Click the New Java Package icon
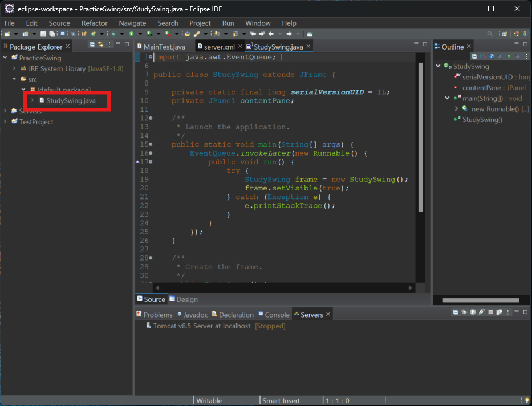532x406 pixels. click(x=84, y=34)
